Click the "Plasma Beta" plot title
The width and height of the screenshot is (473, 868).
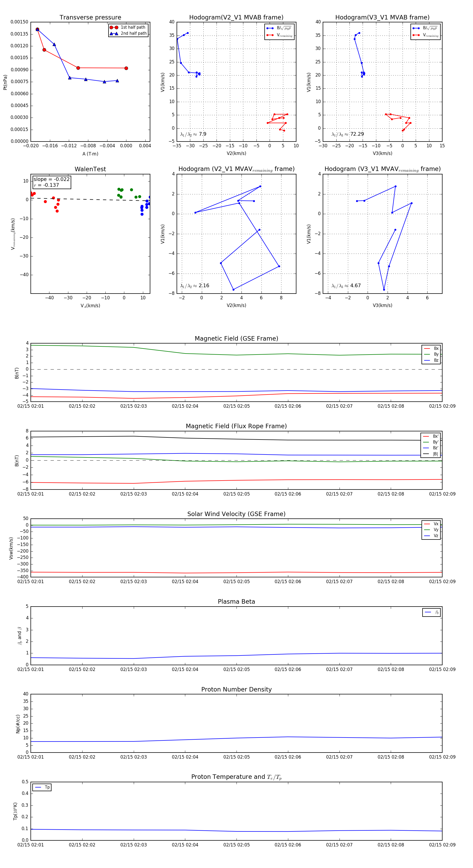236,602
